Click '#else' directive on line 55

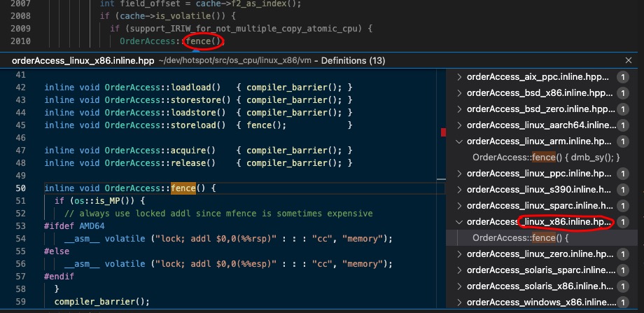click(57, 251)
